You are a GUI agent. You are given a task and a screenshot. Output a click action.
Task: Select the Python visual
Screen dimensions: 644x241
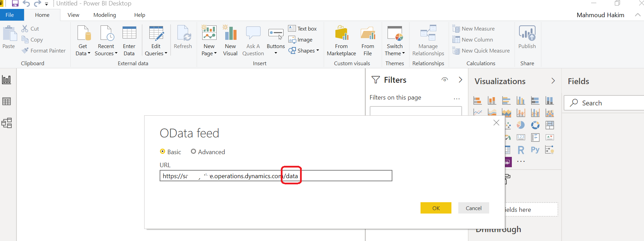535,150
